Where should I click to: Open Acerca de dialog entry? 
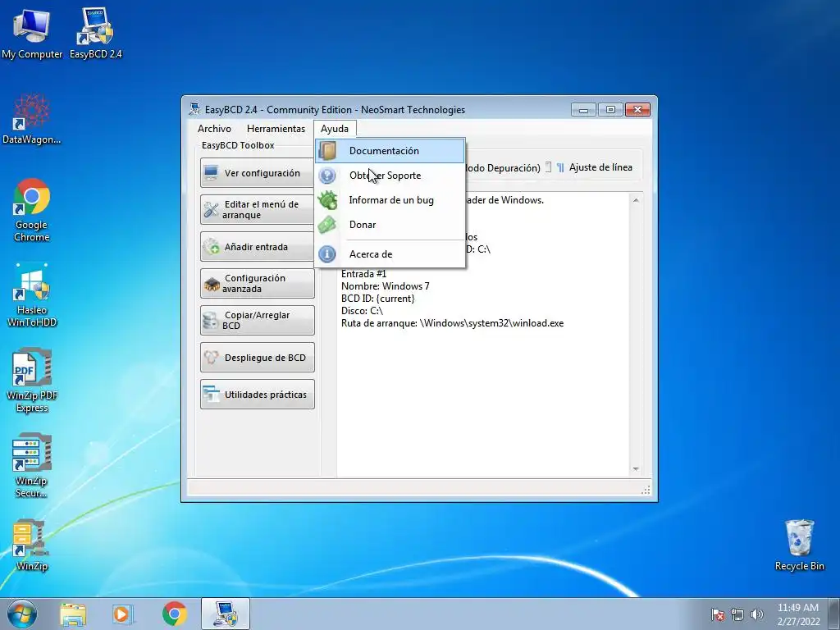coord(390,254)
